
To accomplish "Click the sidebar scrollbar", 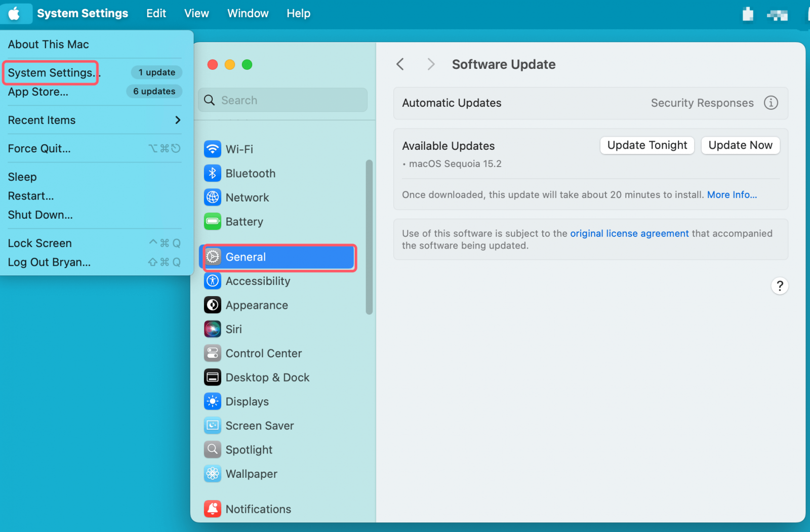I will pyautogui.click(x=369, y=237).
